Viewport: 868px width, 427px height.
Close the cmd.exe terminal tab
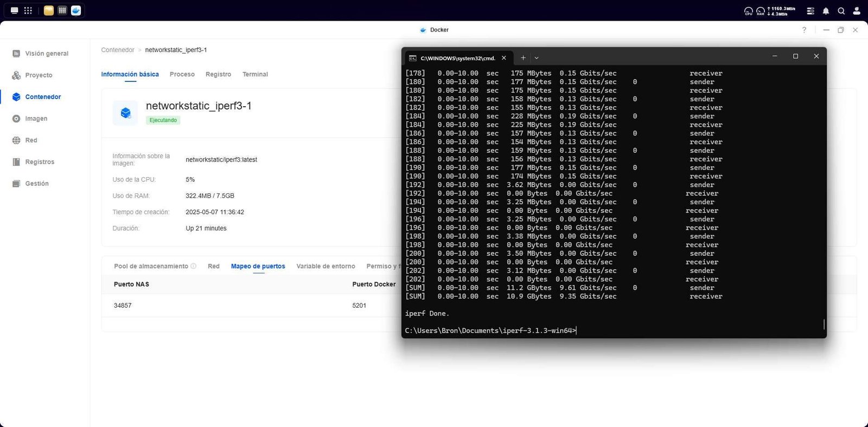click(504, 57)
